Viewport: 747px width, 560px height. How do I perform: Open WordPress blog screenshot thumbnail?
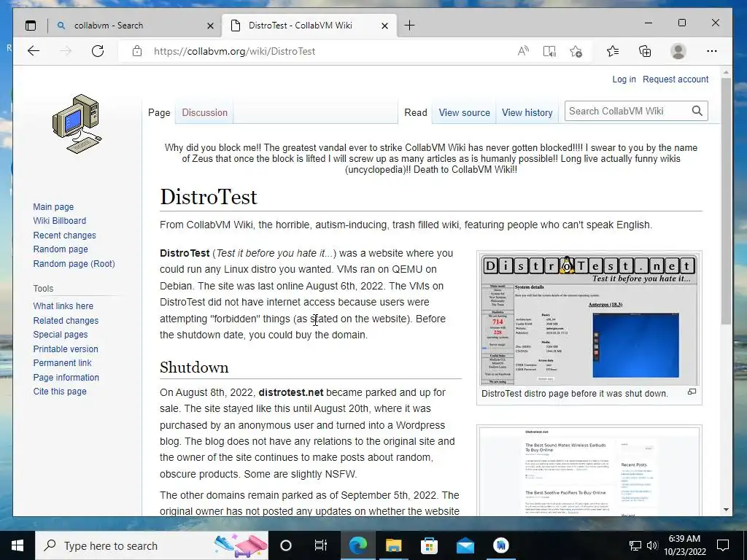[x=589, y=472]
